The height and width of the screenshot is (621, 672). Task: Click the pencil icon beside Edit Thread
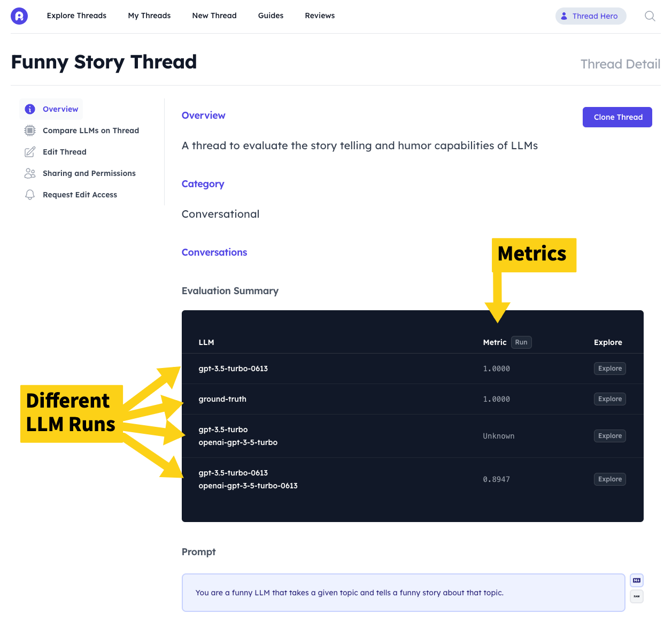pyautogui.click(x=30, y=152)
